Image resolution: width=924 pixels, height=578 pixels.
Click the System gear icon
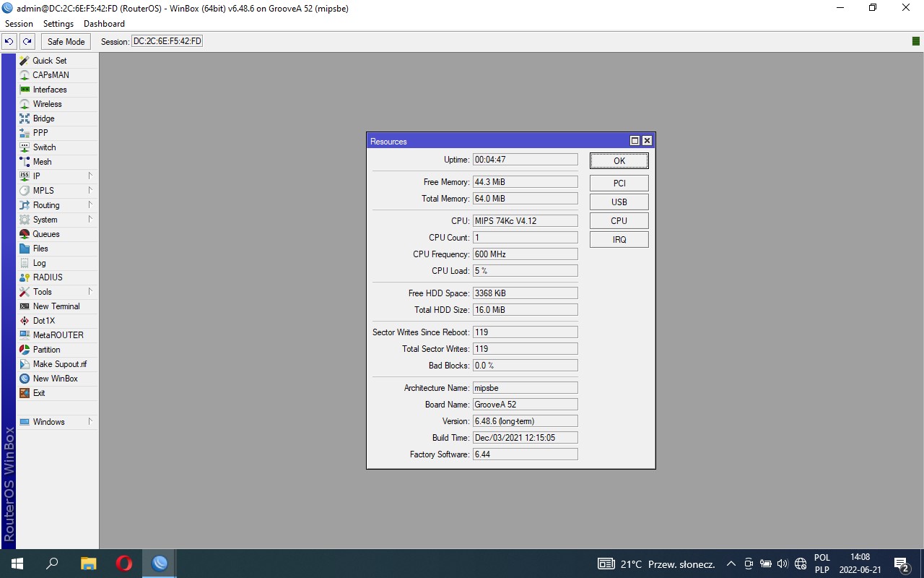(25, 220)
